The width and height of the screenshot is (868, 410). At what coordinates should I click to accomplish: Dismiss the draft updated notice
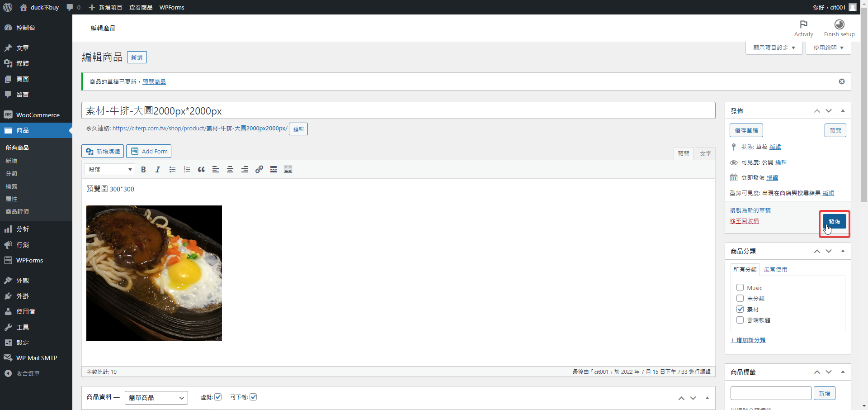(x=841, y=81)
